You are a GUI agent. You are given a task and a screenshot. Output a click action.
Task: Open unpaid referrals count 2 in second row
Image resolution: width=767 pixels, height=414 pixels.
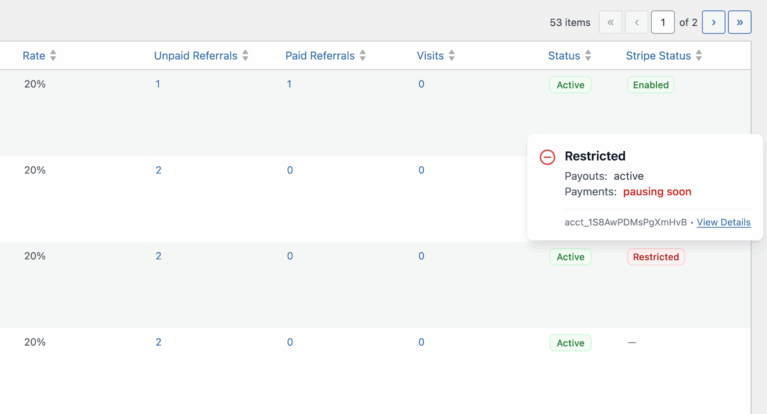pos(158,171)
